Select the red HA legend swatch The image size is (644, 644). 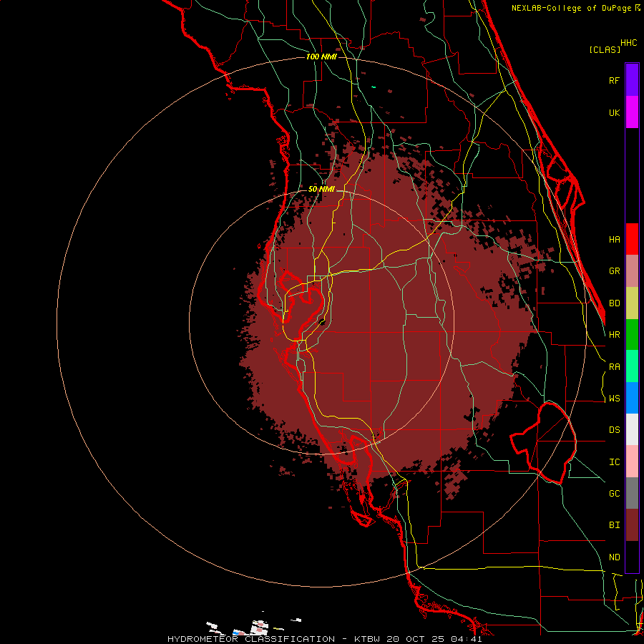632,239
